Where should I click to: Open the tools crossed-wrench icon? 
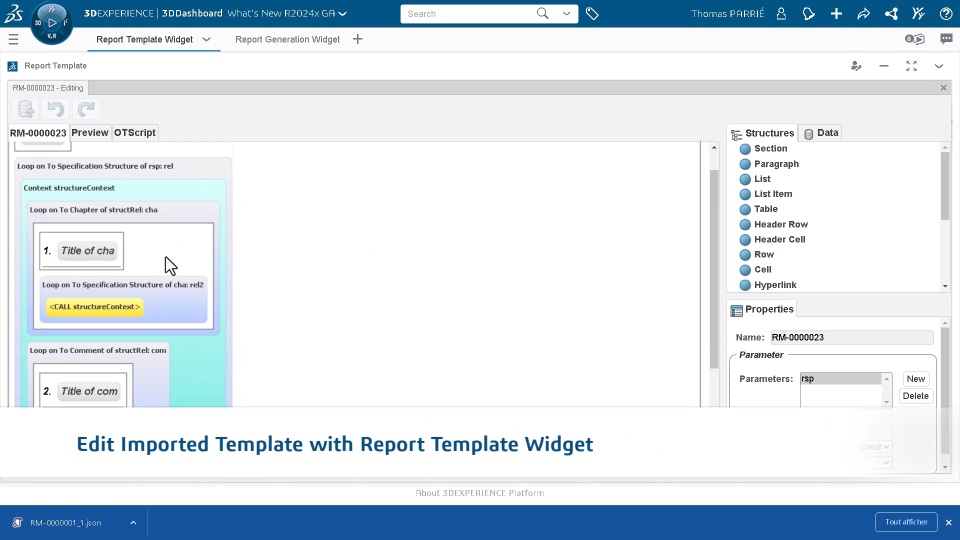918,13
